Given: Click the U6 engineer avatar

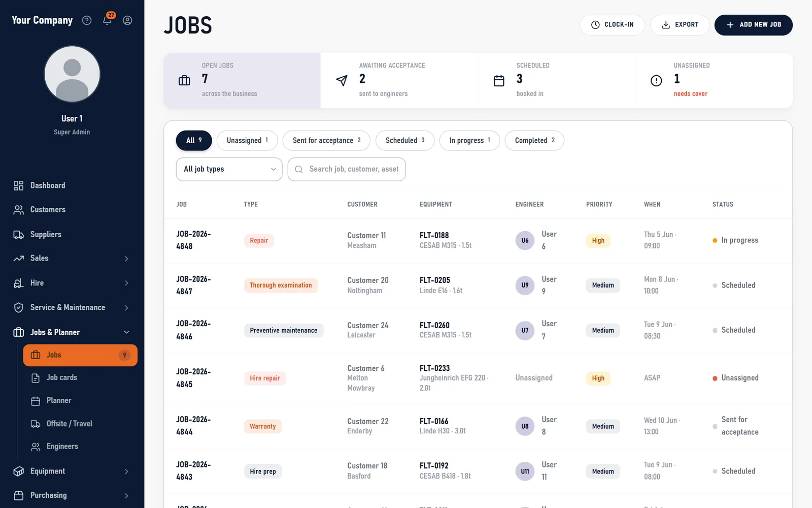Looking at the screenshot, I should (525, 240).
